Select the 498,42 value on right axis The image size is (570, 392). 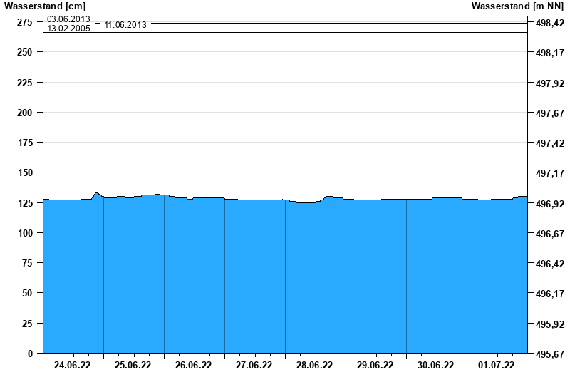[549, 24]
